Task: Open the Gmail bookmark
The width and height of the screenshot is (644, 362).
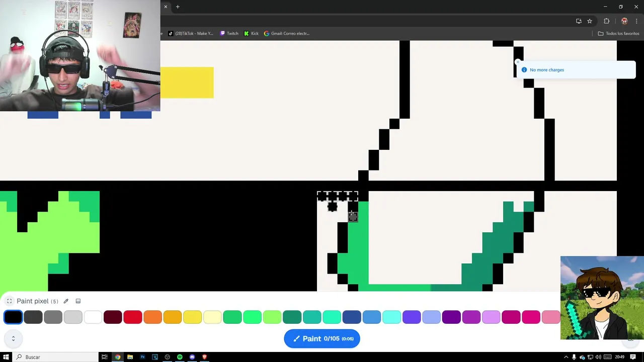Action: pyautogui.click(x=287, y=34)
